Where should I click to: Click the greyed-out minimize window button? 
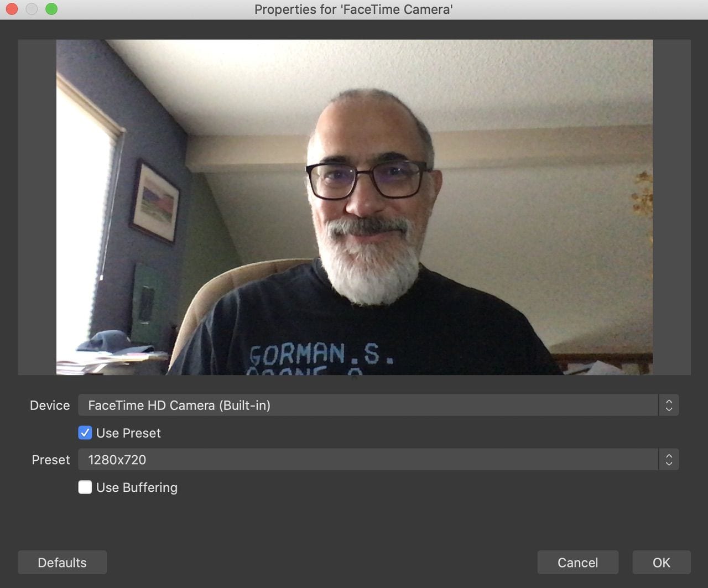coord(32,9)
